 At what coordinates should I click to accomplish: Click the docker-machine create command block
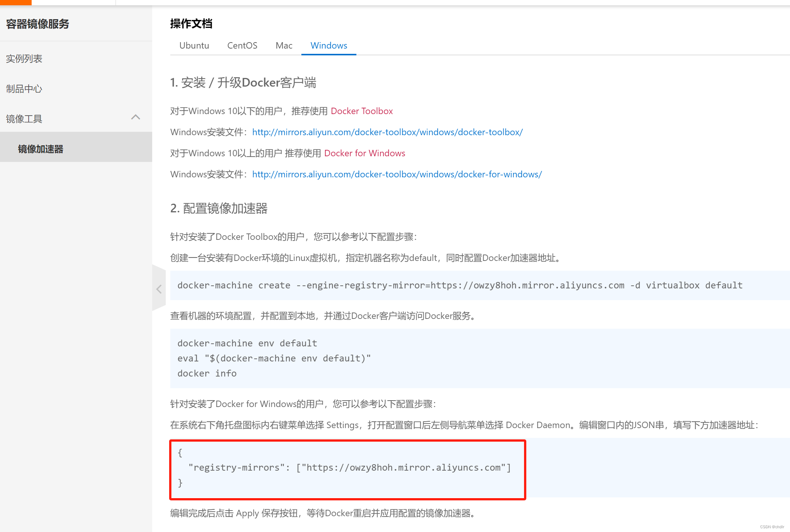[460, 285]
